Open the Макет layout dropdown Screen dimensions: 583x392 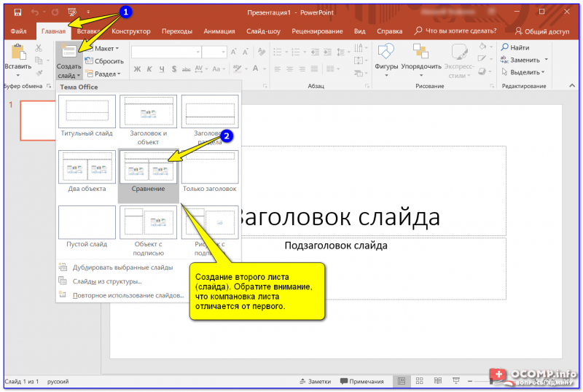103,48
